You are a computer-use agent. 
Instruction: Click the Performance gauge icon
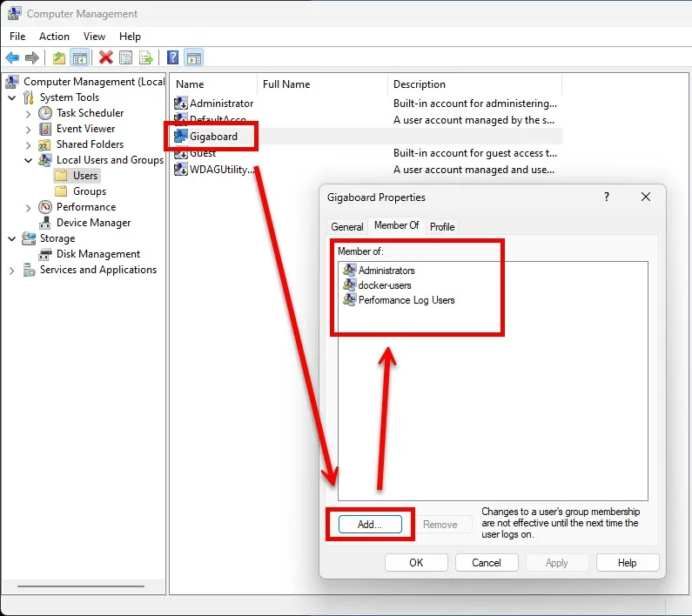(45, 207)
